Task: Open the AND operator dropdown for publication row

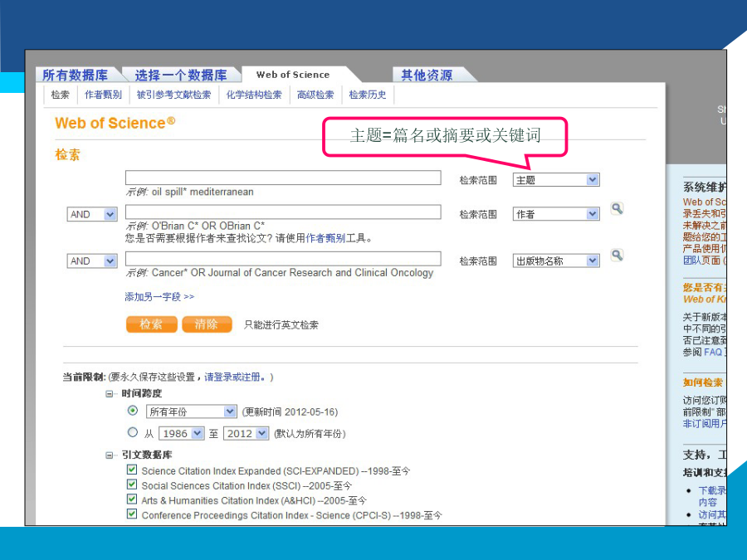Action: pos(92,261)
